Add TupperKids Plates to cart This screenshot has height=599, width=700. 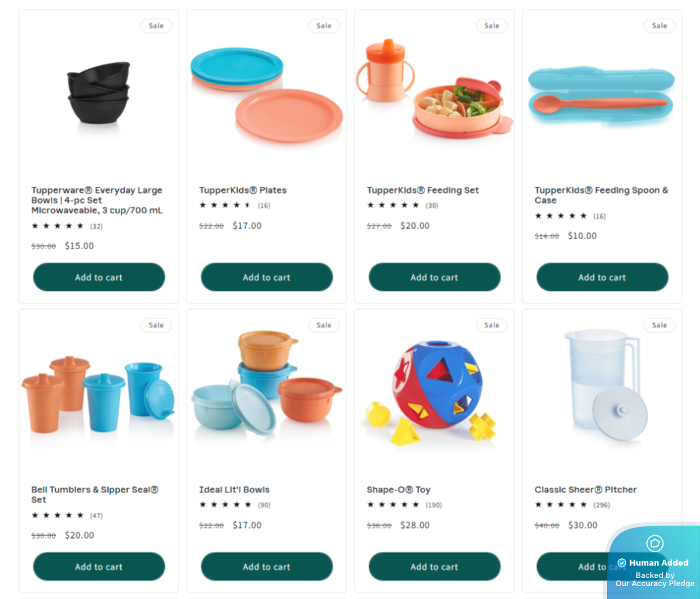click(x=267, y=277)
